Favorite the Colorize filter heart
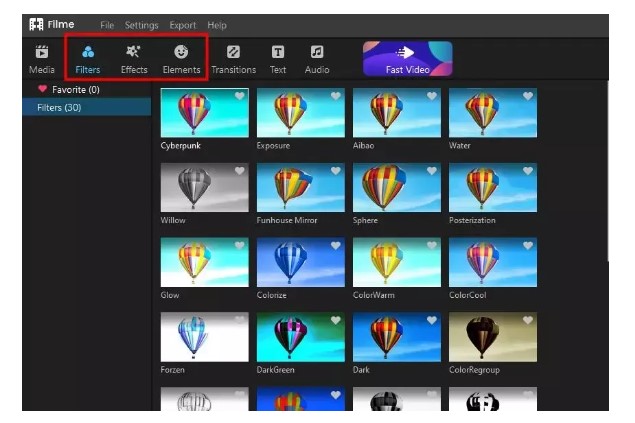This screenshot has height=423, width=635. tap(336, 245)
